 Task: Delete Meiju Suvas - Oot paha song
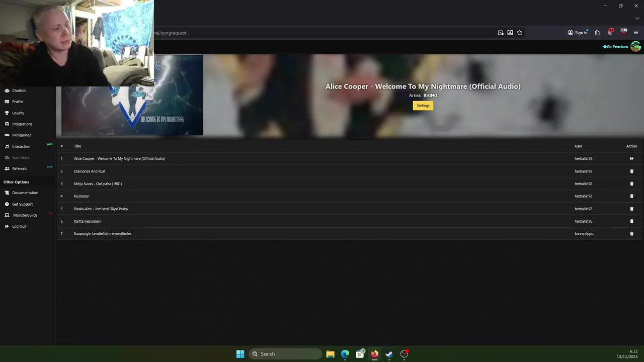632,184
